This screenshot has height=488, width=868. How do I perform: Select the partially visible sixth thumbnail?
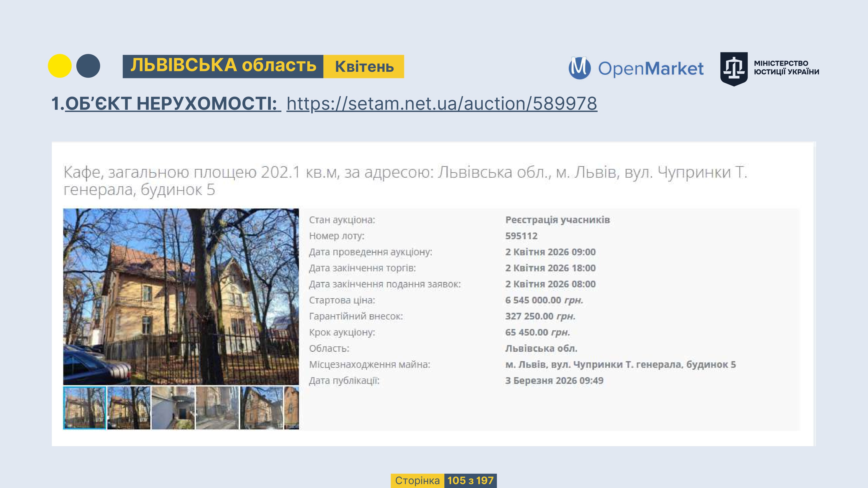click(x=291, y=408)
